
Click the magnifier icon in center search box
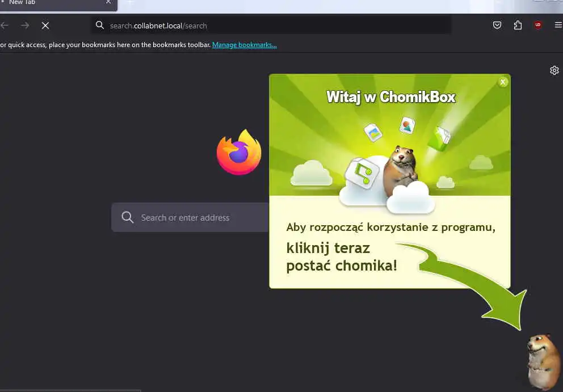(x=128, y=217)
